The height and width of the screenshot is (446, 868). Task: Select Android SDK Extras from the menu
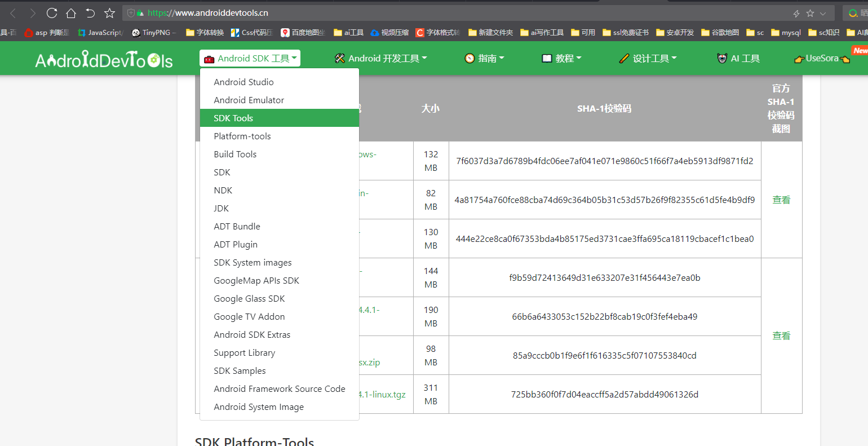click(280, 334)
